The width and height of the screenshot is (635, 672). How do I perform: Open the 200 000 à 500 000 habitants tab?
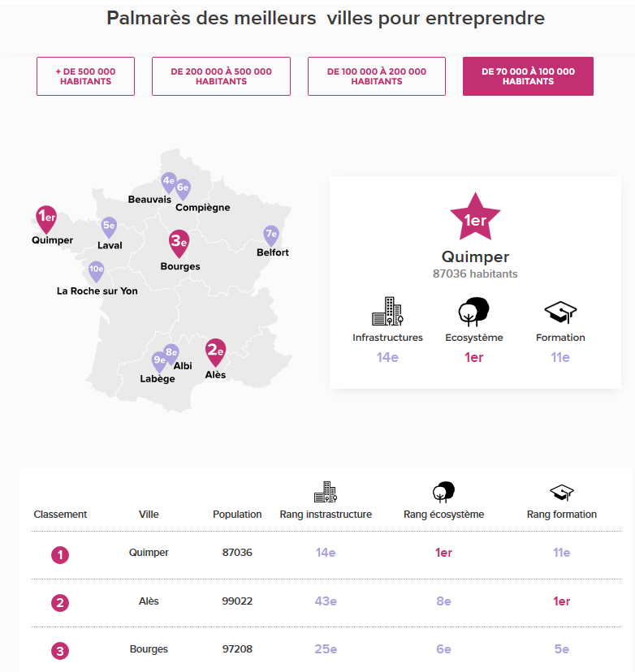click(x=221, y=76)
